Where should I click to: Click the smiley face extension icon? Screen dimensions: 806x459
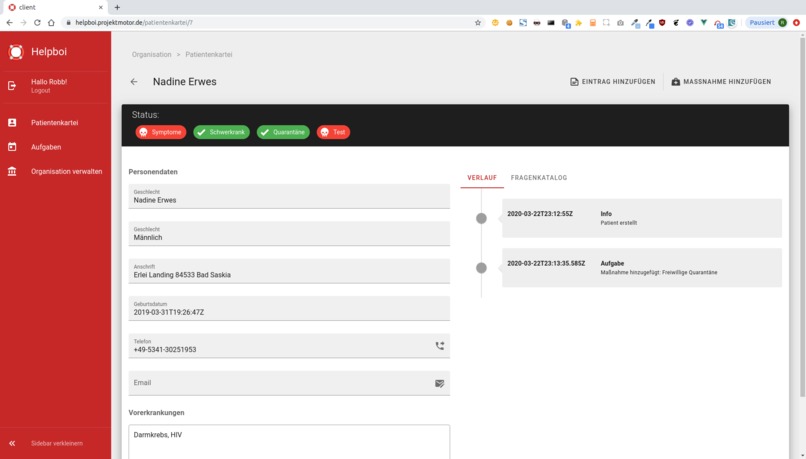pos(495,23)
